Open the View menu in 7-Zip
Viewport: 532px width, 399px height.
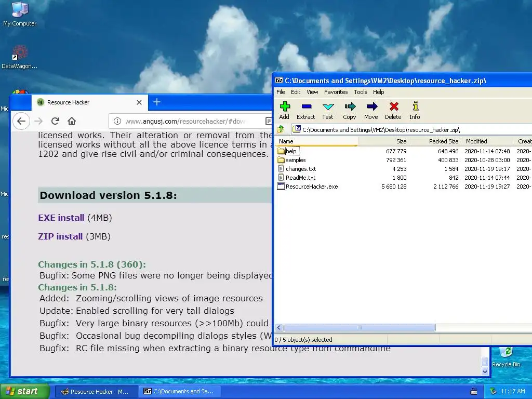point(312,92)
